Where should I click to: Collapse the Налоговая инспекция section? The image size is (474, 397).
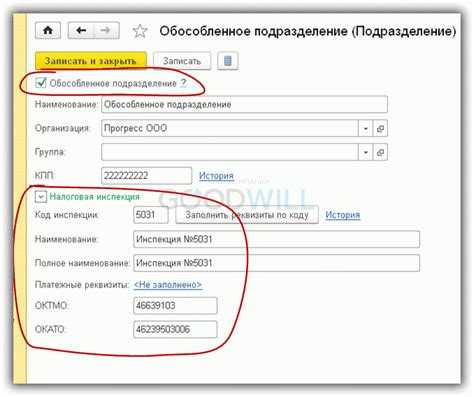coord(41,197)
